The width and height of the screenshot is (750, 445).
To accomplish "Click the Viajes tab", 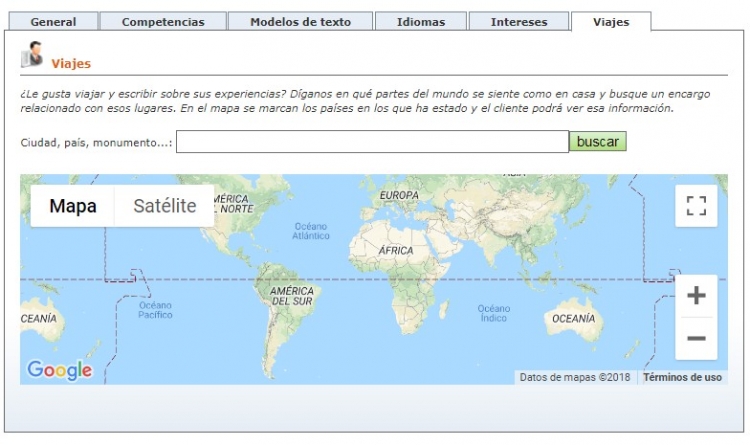I will [x=610, y=22].
